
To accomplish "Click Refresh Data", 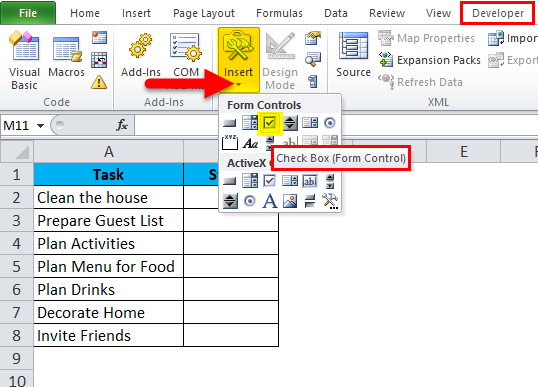I will coord(421,82).
